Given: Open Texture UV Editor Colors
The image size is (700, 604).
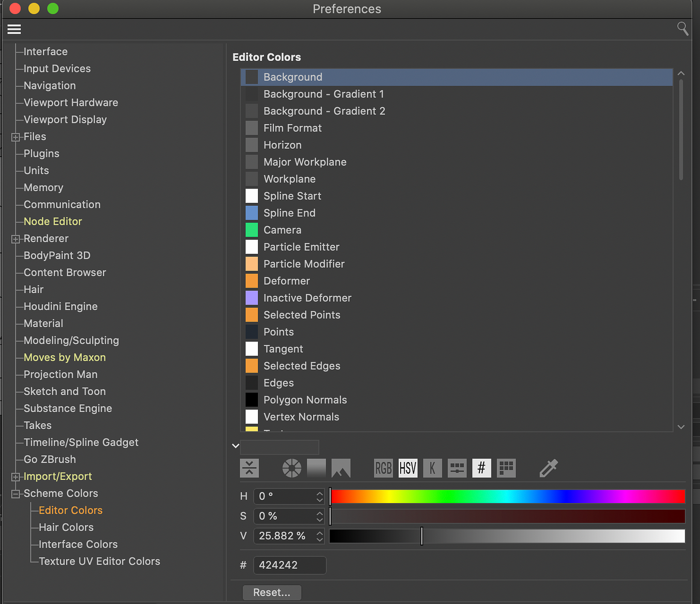Looking at the screenshot, I should [x=99, y=561].
